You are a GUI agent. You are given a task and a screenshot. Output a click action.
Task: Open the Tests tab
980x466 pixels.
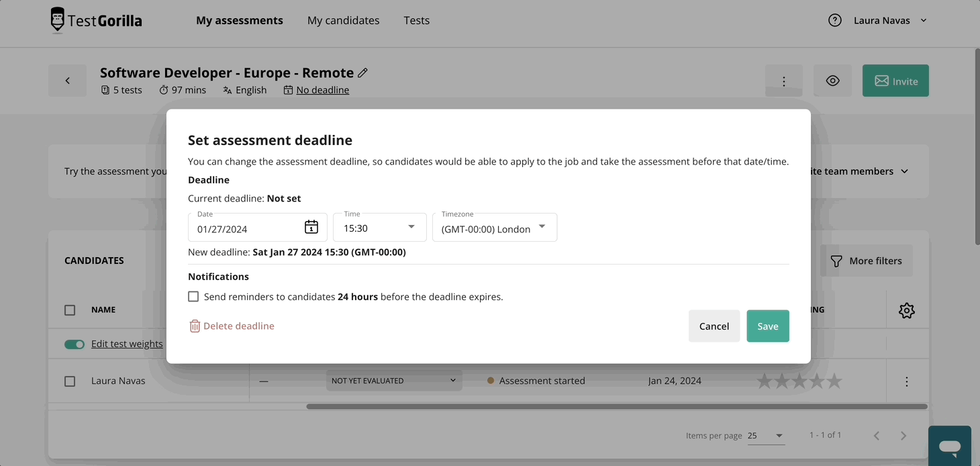pyautogui.click(x=416, y=20)
